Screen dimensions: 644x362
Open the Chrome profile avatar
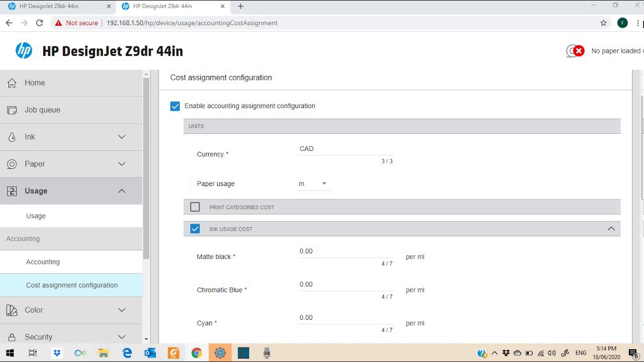point(622,23)
